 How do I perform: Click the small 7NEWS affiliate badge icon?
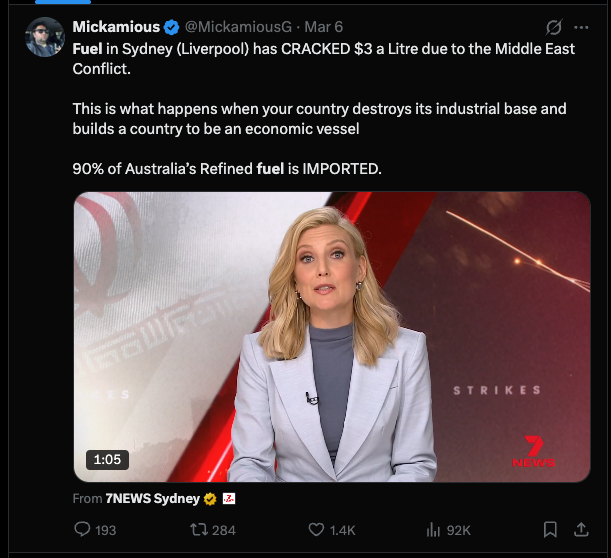click(228, 498)
